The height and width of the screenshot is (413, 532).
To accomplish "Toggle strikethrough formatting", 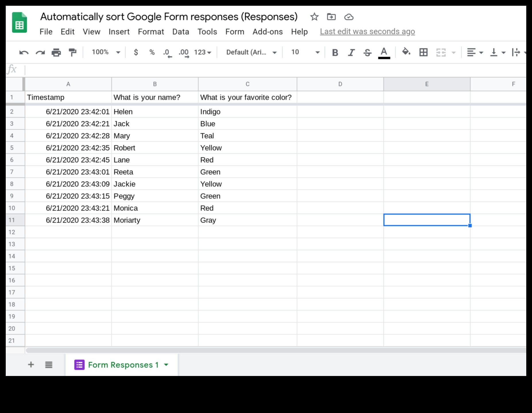I will (x=367, y=53).
